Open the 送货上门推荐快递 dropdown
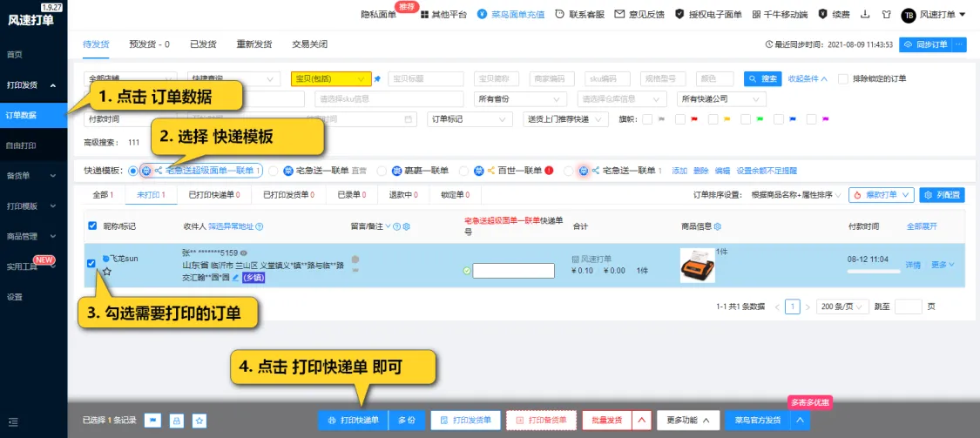Screen dimensions: 980x438 pos(565,118)
